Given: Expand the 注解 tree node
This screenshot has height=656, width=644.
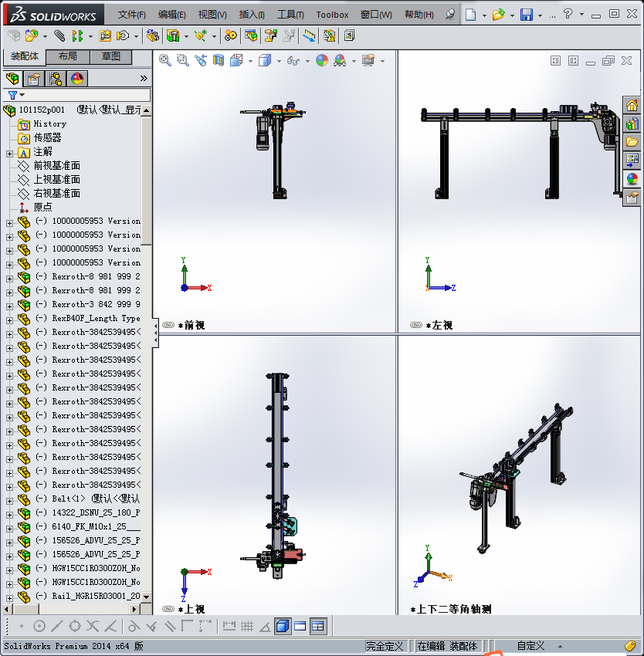Looking at the screenshot, I should 9,154.
